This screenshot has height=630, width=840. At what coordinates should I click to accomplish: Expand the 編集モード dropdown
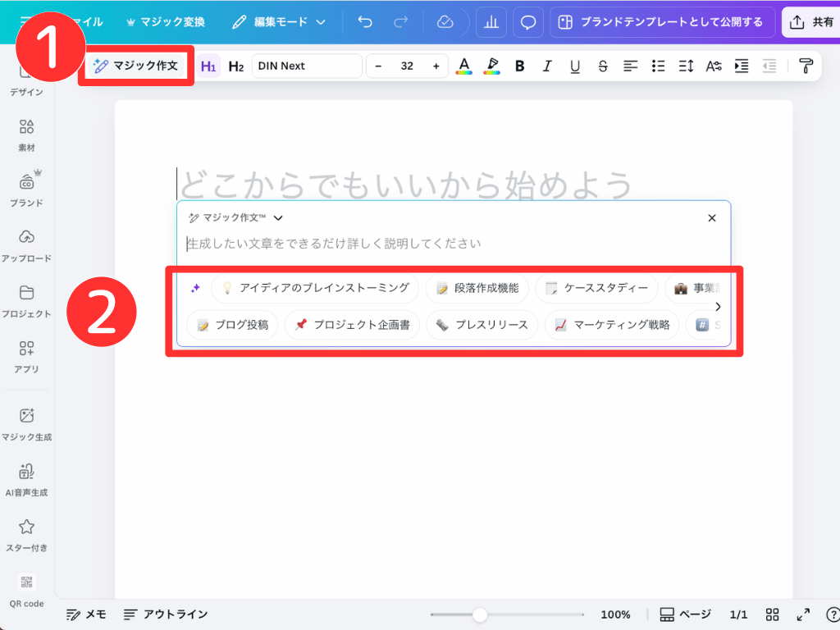pyautogui.click(x=279, y=22)
